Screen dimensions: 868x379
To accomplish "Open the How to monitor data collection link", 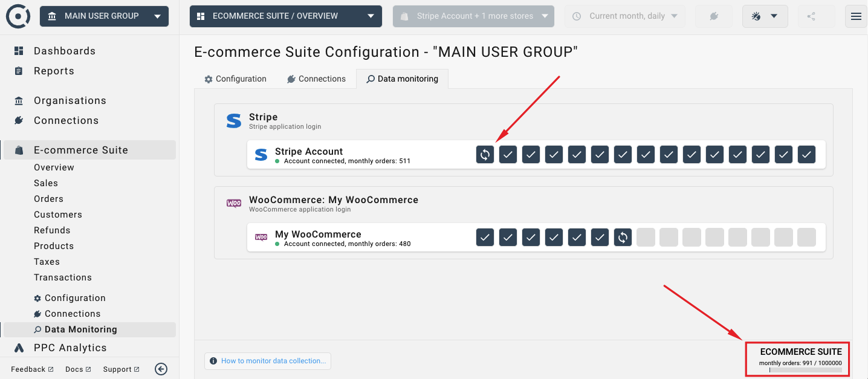I will click(268, 361).
